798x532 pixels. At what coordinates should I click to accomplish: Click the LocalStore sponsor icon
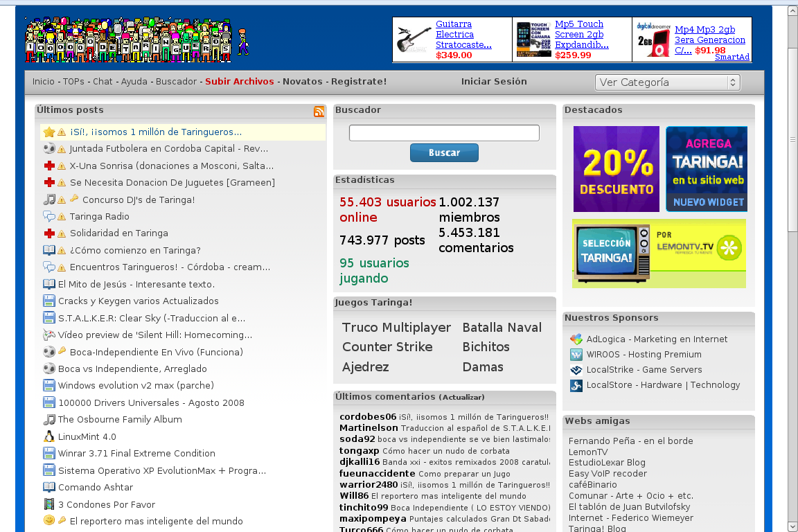[x=576, y=385]
